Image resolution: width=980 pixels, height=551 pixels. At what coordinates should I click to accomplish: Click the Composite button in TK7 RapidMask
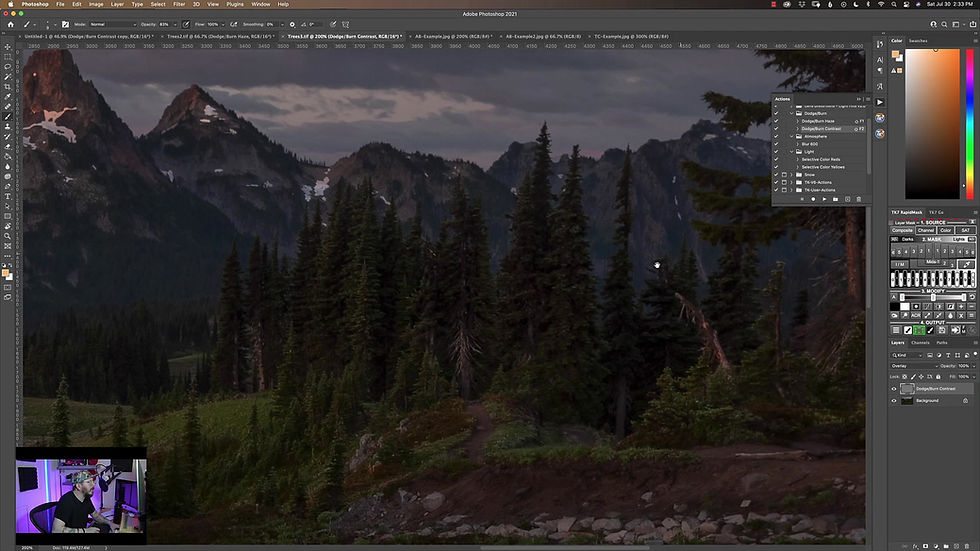click(902, 231)
